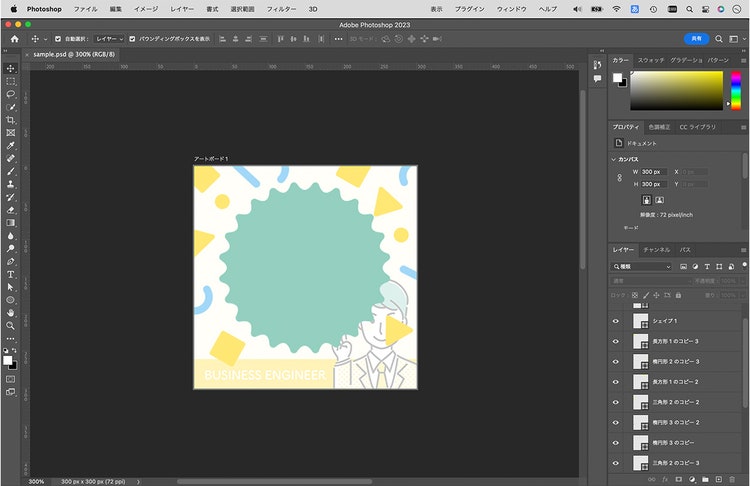This screenshot has height=486, width=750.
Task: Select the Gradient tool
Action: point(11,223)
